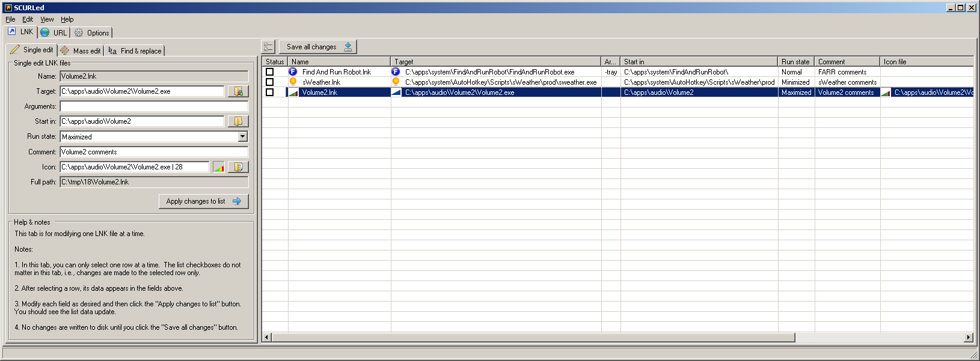Screen dimensions: 980x361
Task: Check the Find And Run Robot.lnk status checkbox
Action: [269, 72]
